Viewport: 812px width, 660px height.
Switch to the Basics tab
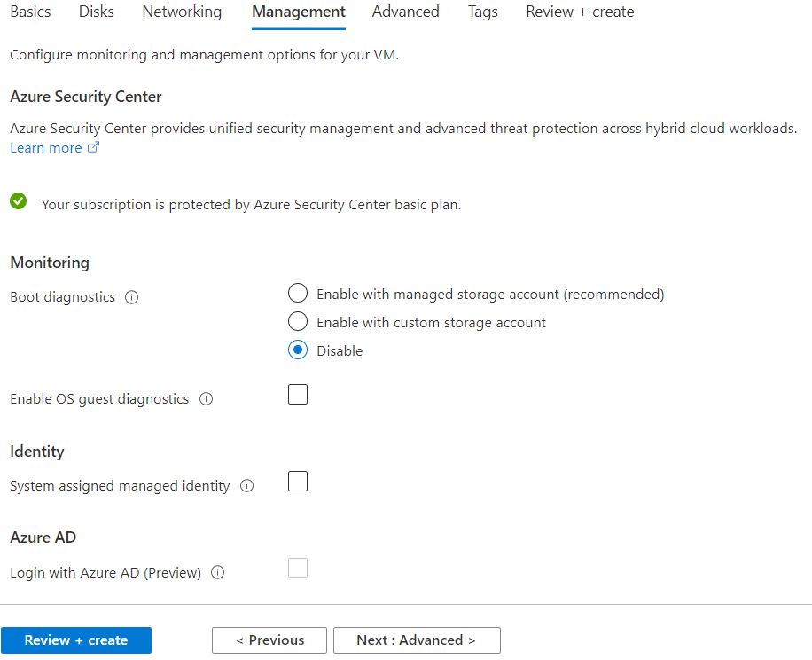click(30, 12)
